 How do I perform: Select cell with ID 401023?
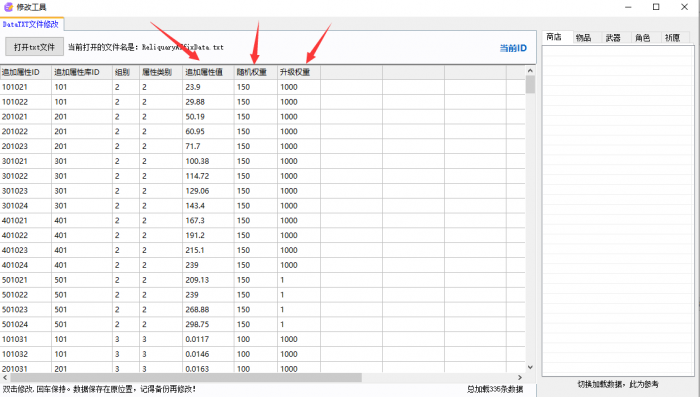click(25, 251)
